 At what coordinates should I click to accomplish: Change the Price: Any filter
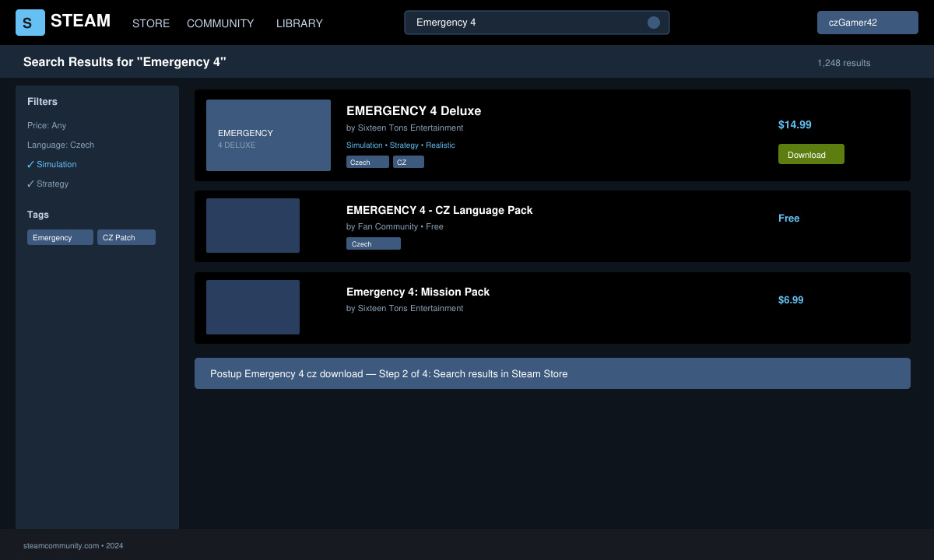click(x=47, y=125)
